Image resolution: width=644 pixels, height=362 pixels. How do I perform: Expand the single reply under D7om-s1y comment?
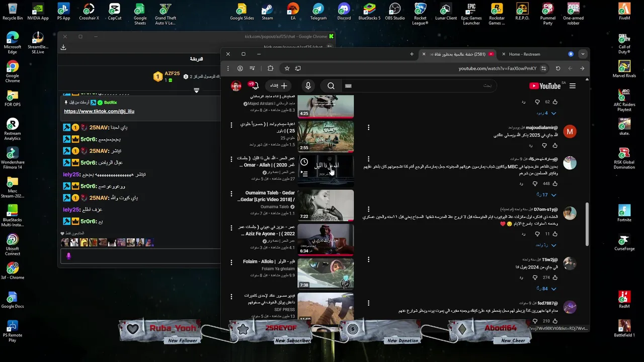pyautogui.click(x=545, y=245)
